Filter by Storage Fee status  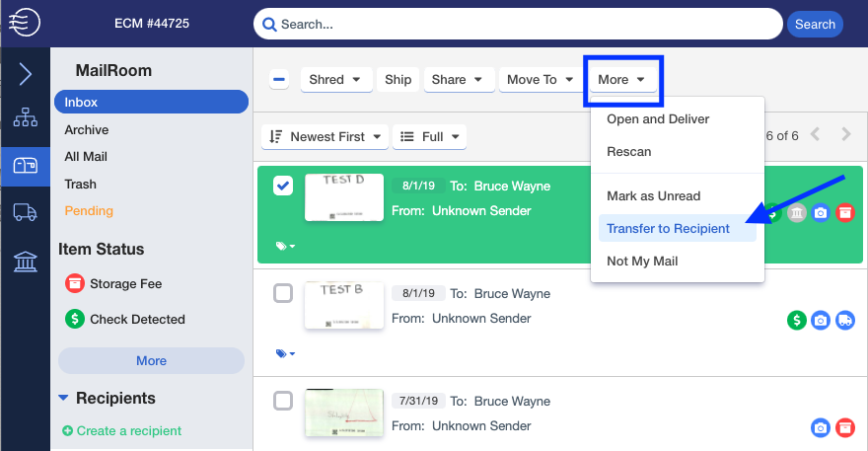tap(125, 283)
